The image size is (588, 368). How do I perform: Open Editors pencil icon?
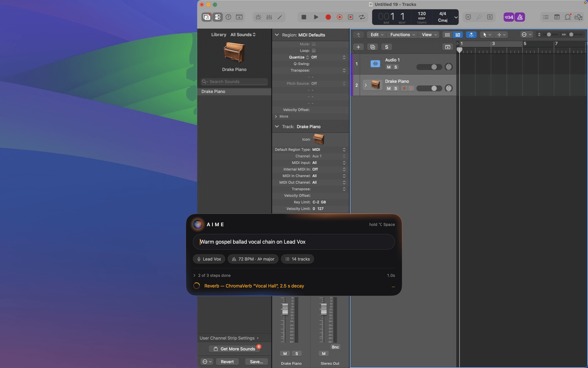click(x=280, y=17)
